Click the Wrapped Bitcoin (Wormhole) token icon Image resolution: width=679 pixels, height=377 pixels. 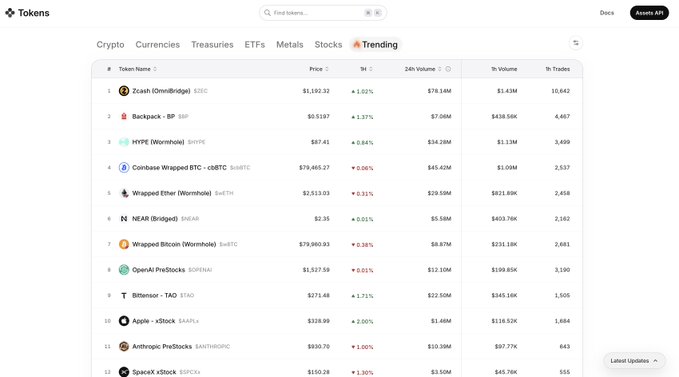[x=124, y=244]
